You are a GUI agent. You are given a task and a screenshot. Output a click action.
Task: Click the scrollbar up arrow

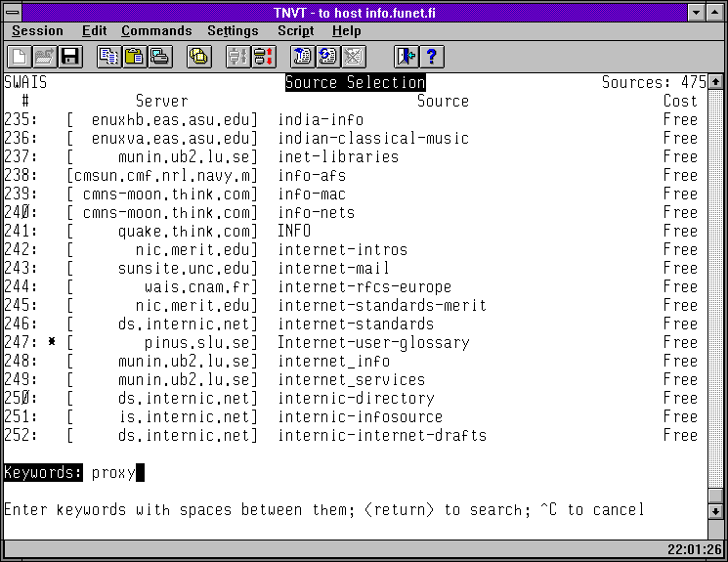[716, 82]
